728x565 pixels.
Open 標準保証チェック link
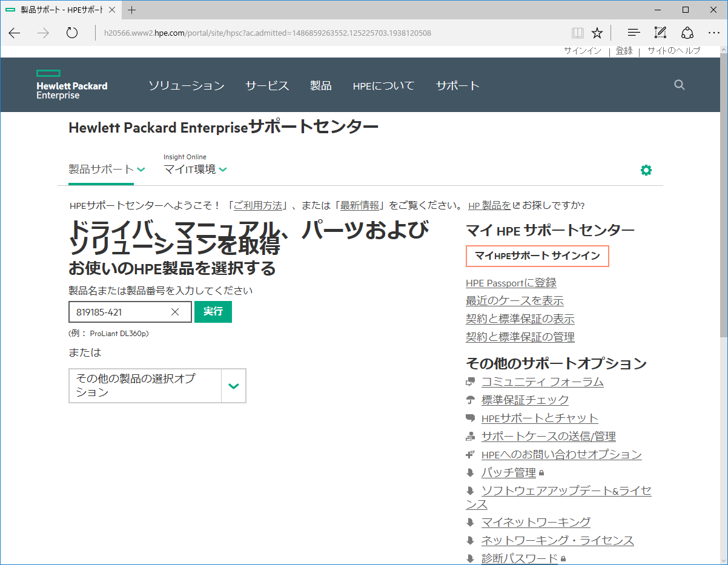pos(525,400)
